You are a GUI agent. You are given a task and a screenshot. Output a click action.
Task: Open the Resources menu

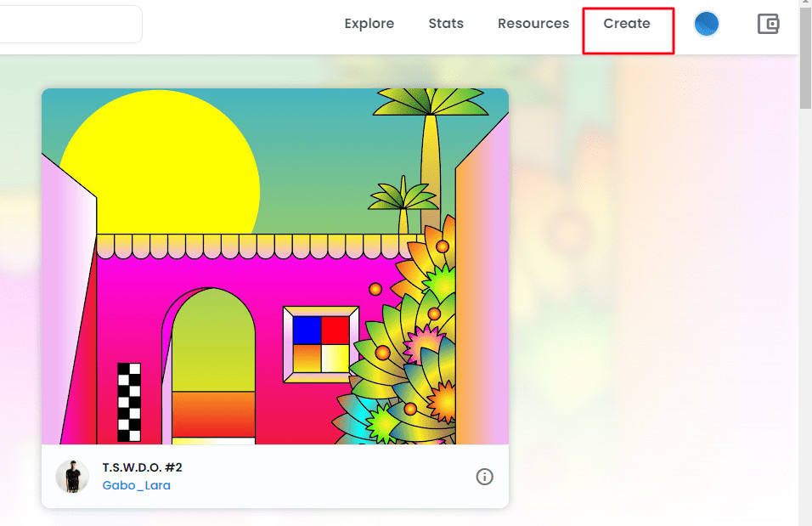tap(533, 24)
